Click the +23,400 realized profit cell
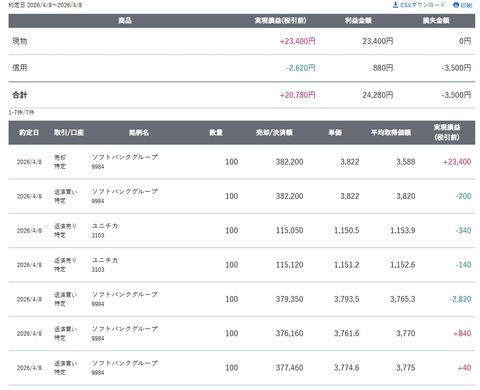The width and height of the screenshot is (480, 390). pyautogui.click(x=457, y=162)
